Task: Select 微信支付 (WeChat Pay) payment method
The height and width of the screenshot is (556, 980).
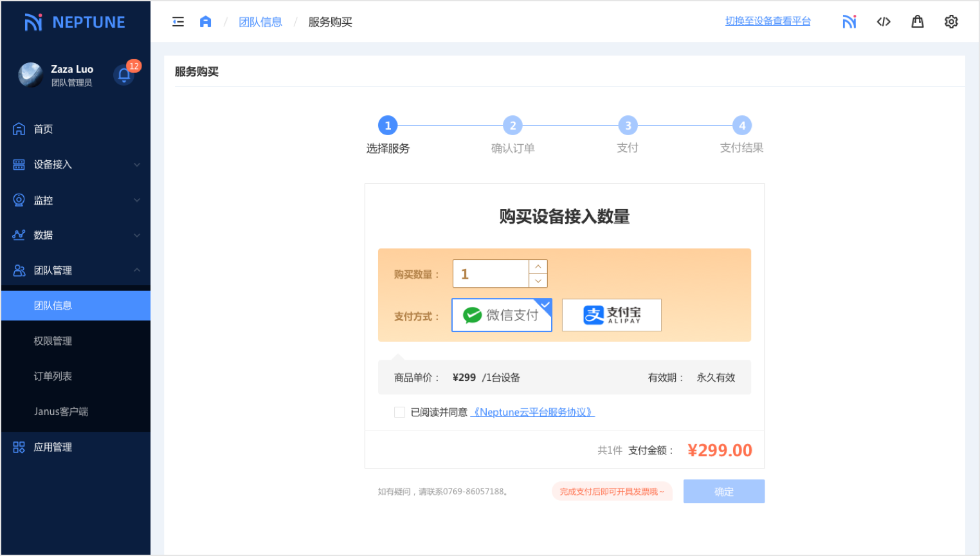Action: click(x=502, y=315)
